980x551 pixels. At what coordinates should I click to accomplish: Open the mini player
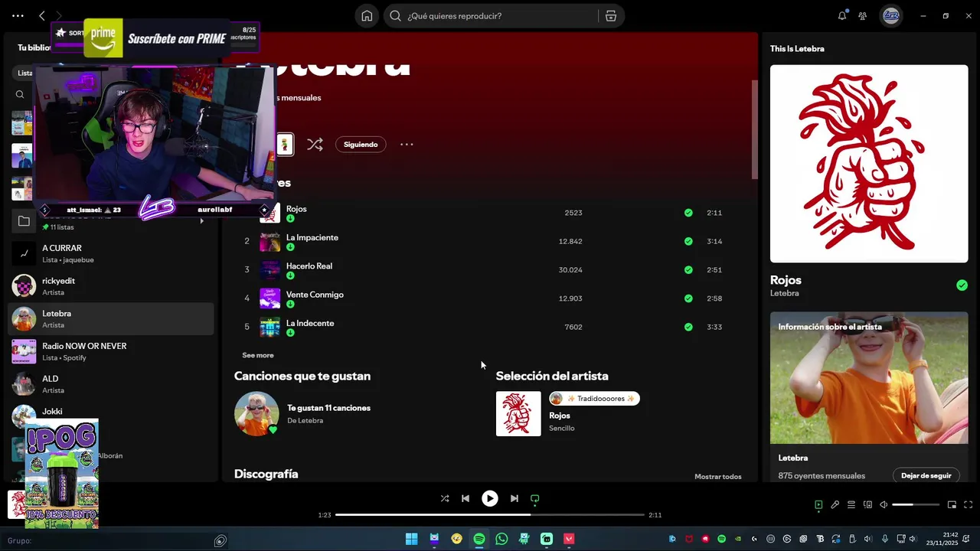(x=952, y=504)
